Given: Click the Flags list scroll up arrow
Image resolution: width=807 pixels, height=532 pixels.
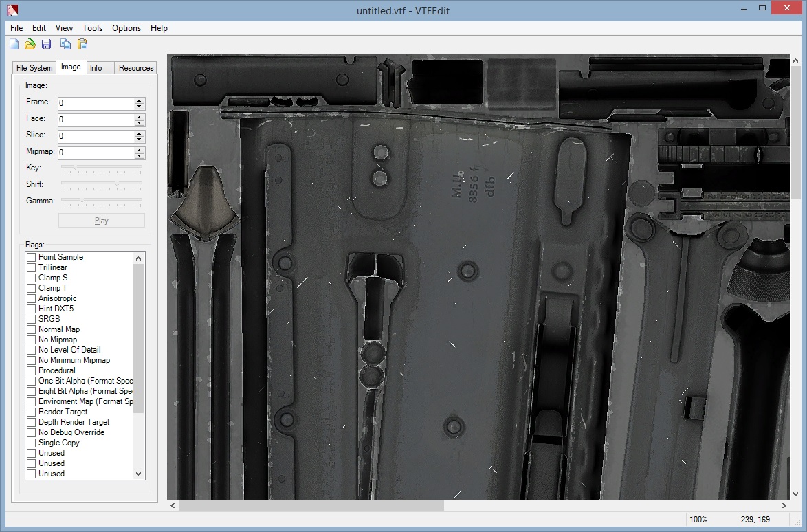Looking at the screenshot, I should (138, 258).
